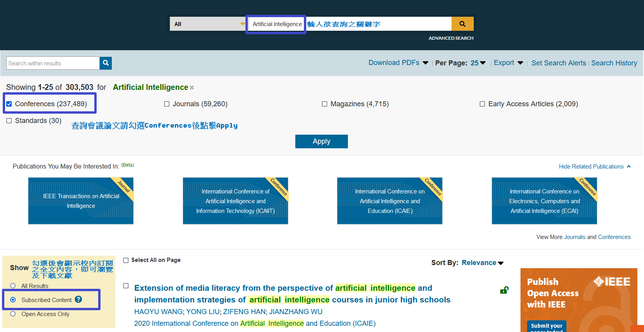Screen dimensions: 644x332
Task: Click the main search keyword field
Action: pyautogui.click(x=349, y=24)
